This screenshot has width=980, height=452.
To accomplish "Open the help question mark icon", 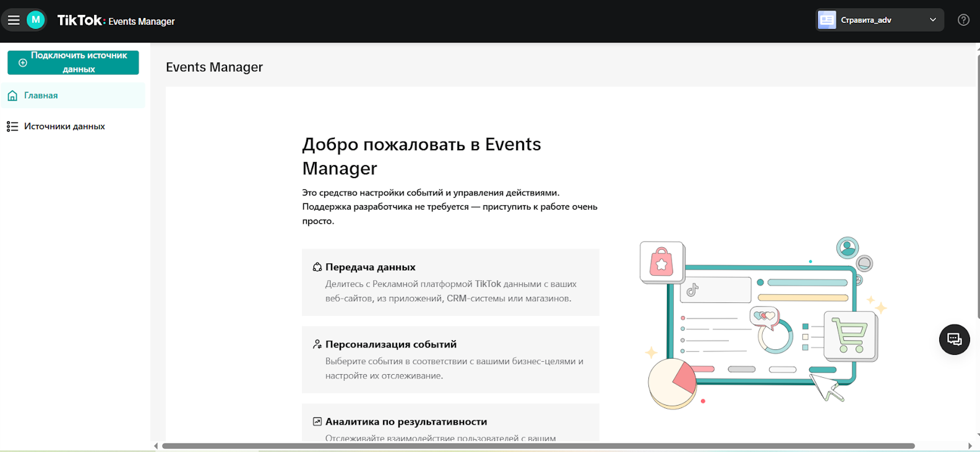I will point(963,20).
